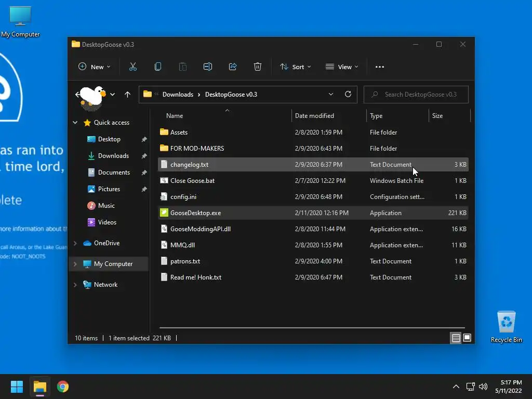
Task: Select Pictures in the navigation pane
Action: point(109,189)
